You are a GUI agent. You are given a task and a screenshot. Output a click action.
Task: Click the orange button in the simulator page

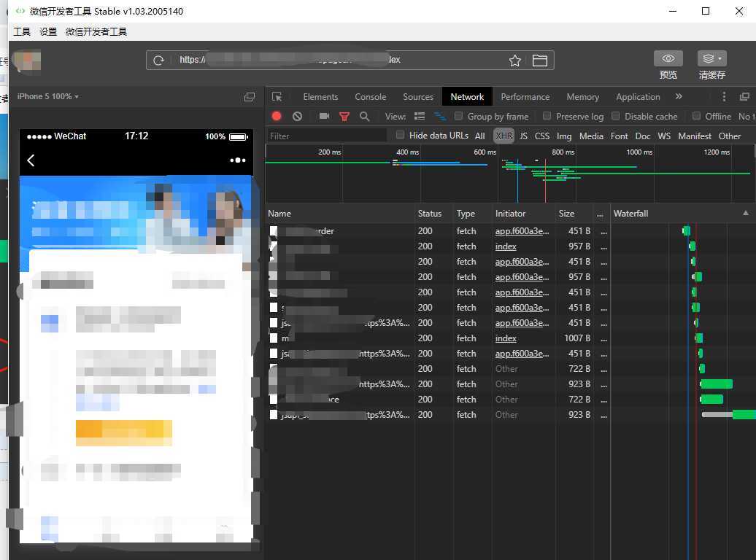point(124,432)
